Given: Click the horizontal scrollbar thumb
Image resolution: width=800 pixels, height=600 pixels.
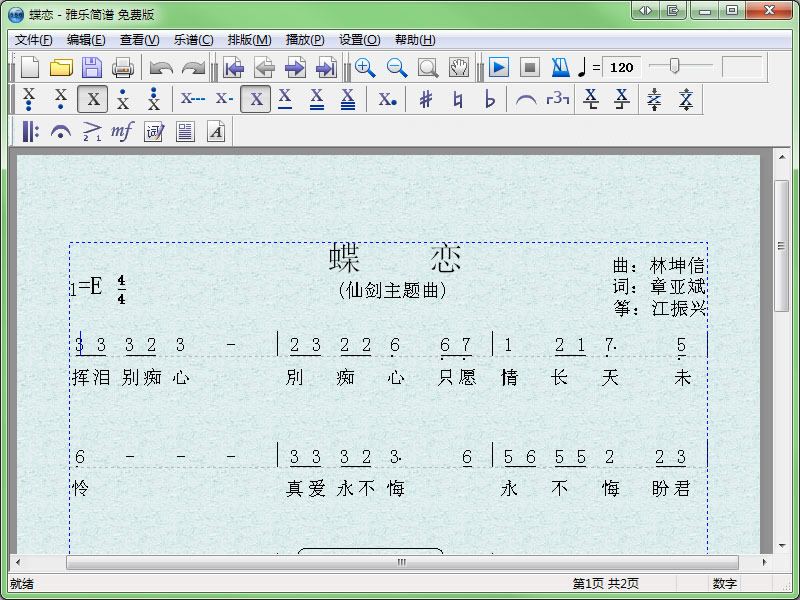Looking at the screenshot, I should pos(402,562).
